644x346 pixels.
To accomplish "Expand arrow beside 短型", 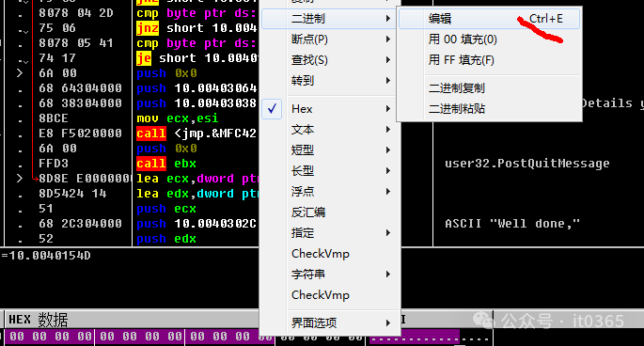I will [388, 150].
